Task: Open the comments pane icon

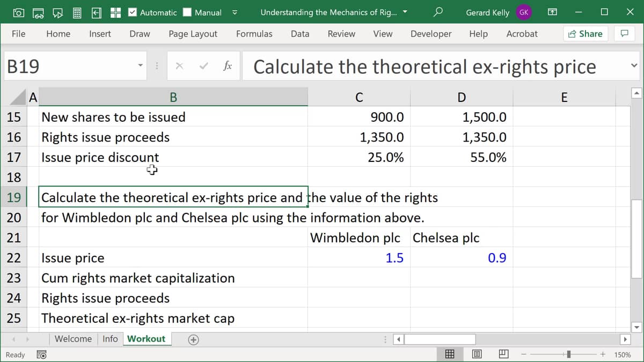Action: [x=624, y=33]
